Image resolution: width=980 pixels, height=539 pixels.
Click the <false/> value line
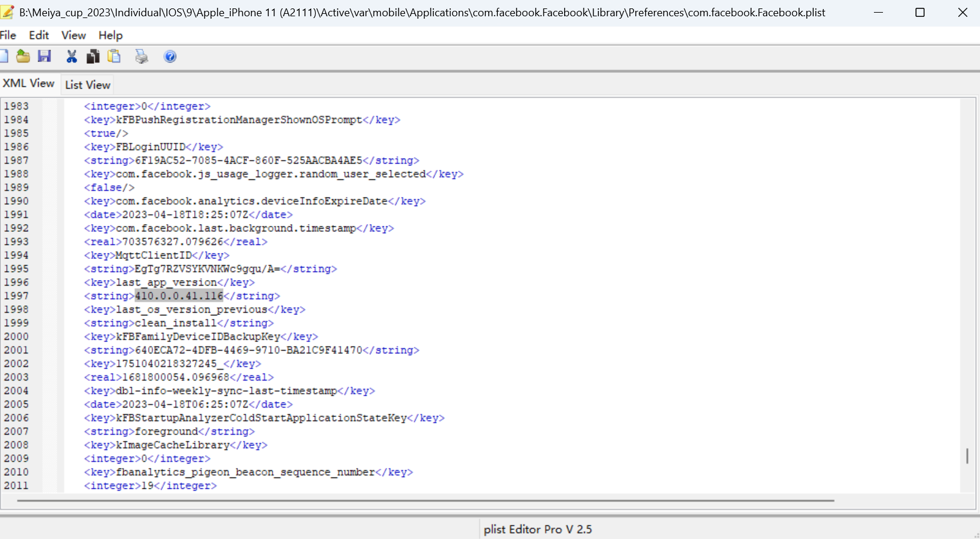pos(109,187)
